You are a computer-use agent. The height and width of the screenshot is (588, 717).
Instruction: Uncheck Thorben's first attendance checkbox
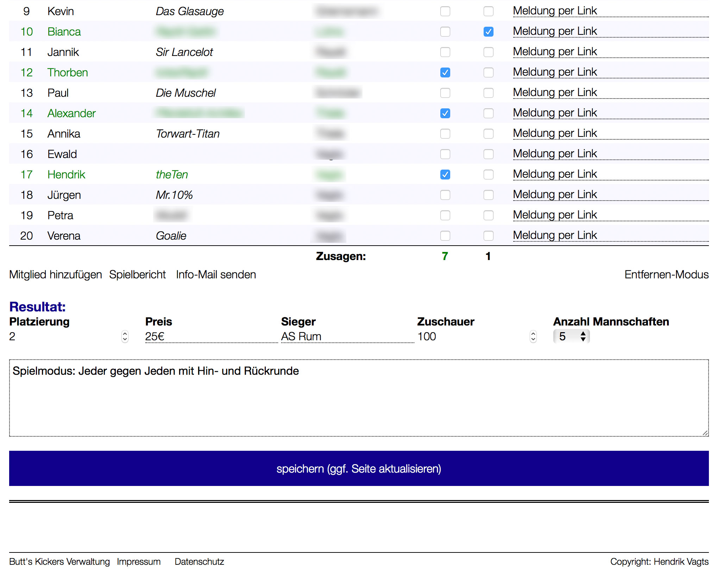pos(445,72)
